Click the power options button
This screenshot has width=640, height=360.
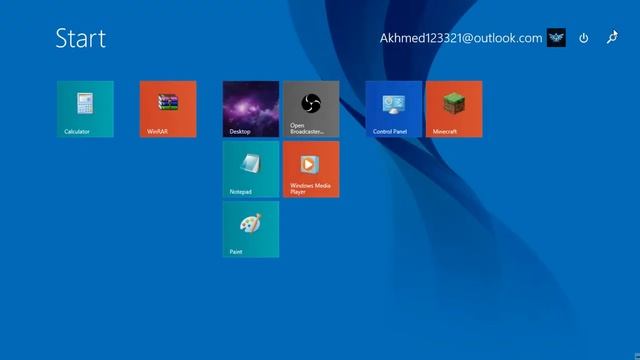tap(584, 38)
